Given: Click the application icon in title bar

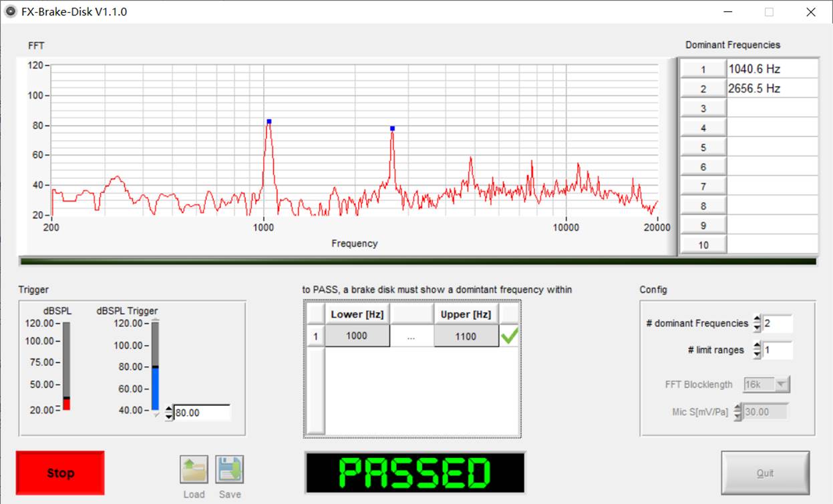Looking at the screenshot, I should (x=11, y=11).
